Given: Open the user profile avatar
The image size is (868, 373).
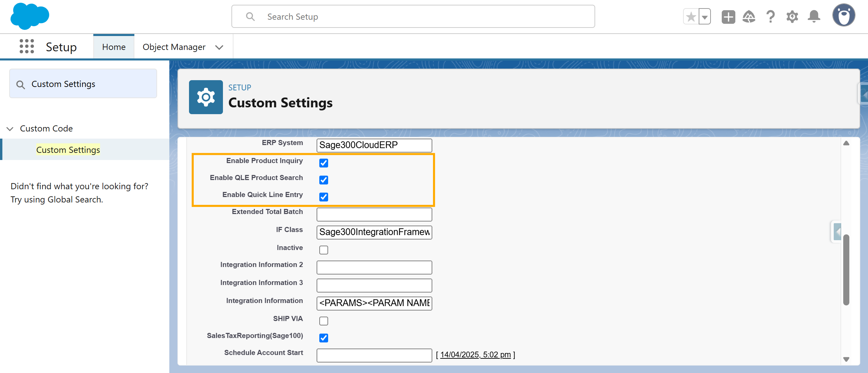Looking at the screenshot, I should coord(844,15).
